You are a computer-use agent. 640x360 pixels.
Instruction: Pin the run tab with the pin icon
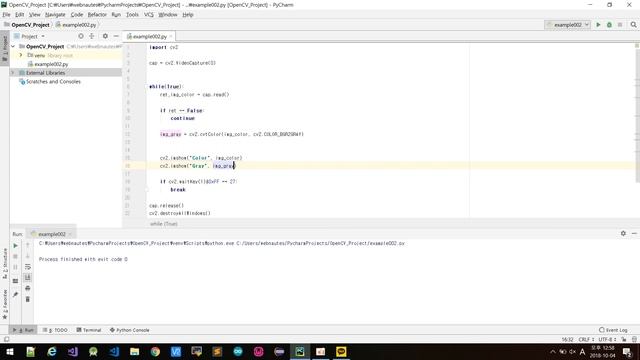pyautogui.click(x=16, y=294)
